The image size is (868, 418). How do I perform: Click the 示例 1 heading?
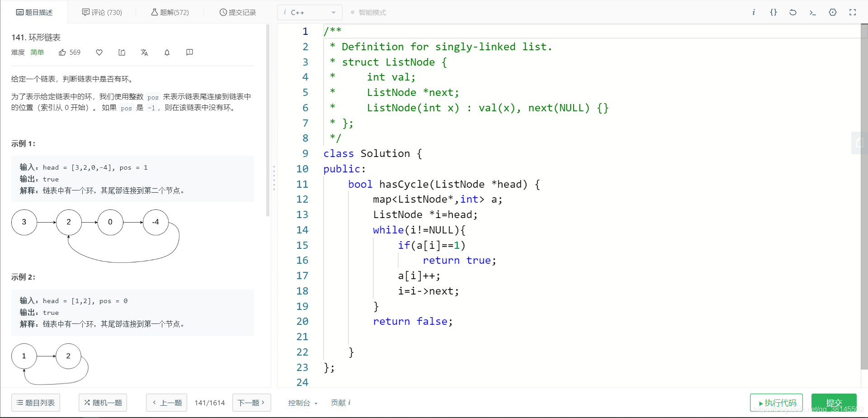click(23, 144)
